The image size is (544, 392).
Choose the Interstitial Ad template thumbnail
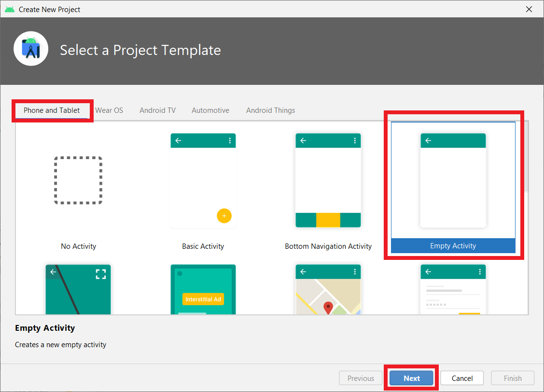point(203,289)
